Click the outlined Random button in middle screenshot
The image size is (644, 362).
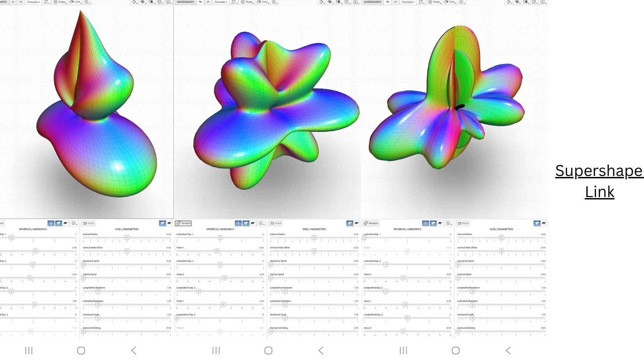tap(183, 223)
